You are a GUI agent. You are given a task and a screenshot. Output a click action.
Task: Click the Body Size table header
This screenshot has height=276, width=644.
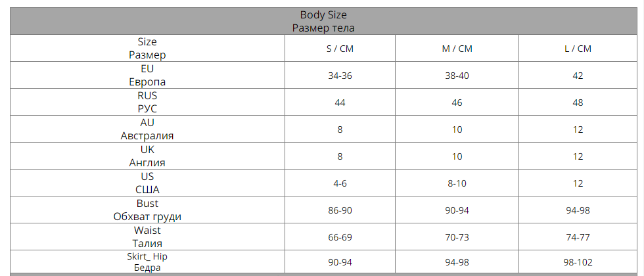point(323,21)
